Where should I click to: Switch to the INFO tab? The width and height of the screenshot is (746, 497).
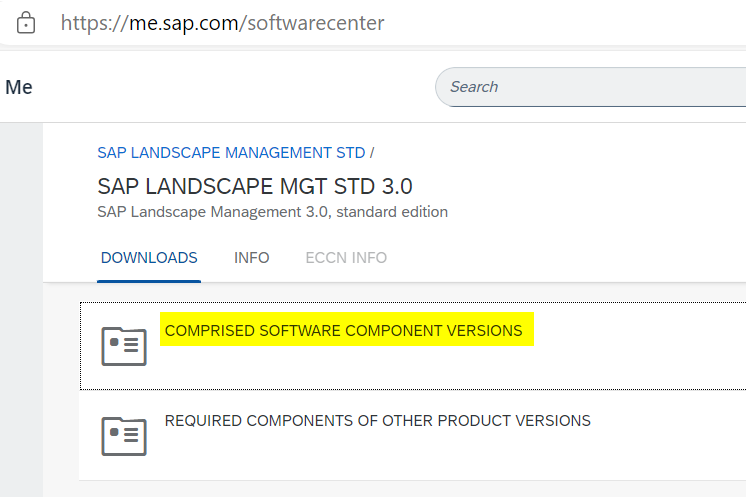pyautogui.click(x=251, y=258)
